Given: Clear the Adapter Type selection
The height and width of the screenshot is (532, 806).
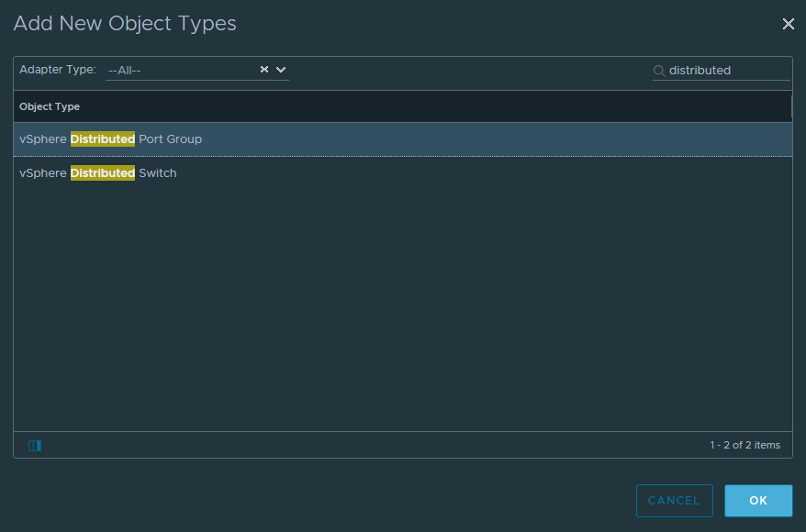Looking at the screenshot, I should (x=264, y=70).
